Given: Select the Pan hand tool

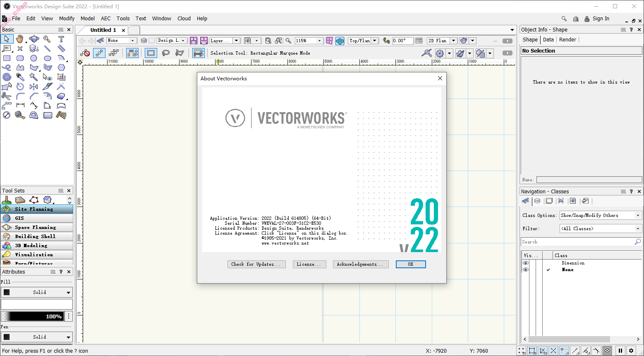Looking at the screenshot, I should 20,39.
